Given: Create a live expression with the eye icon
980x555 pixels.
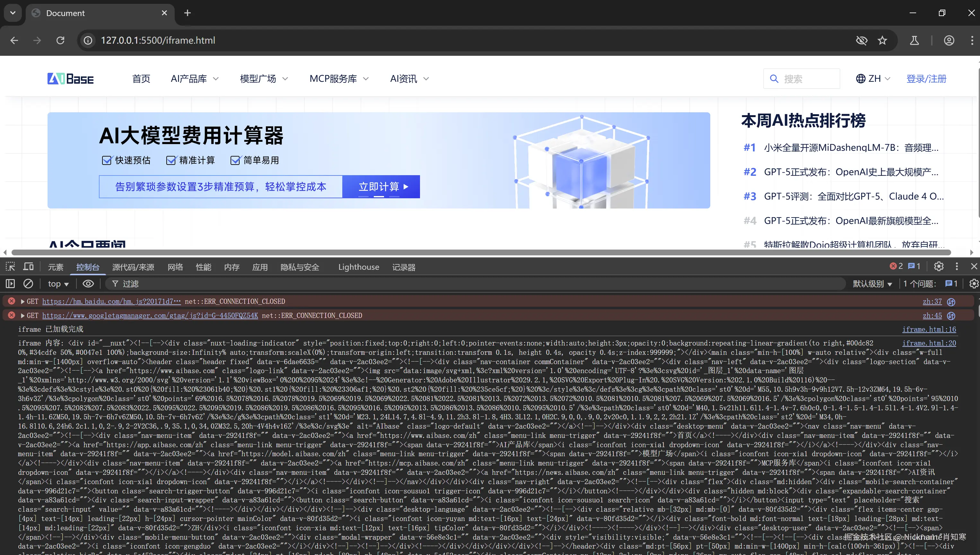Looking at the screenshot, I should [88, 284].
